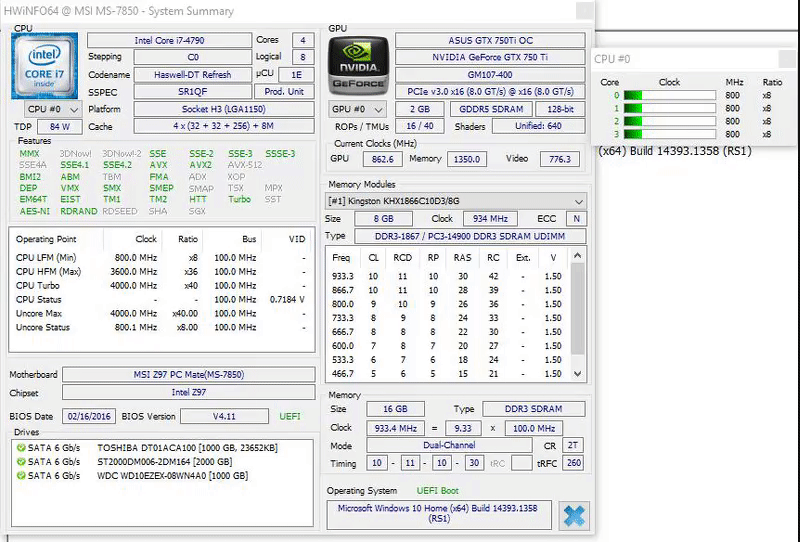Click Core 2 clock bar

coord(669,121)
